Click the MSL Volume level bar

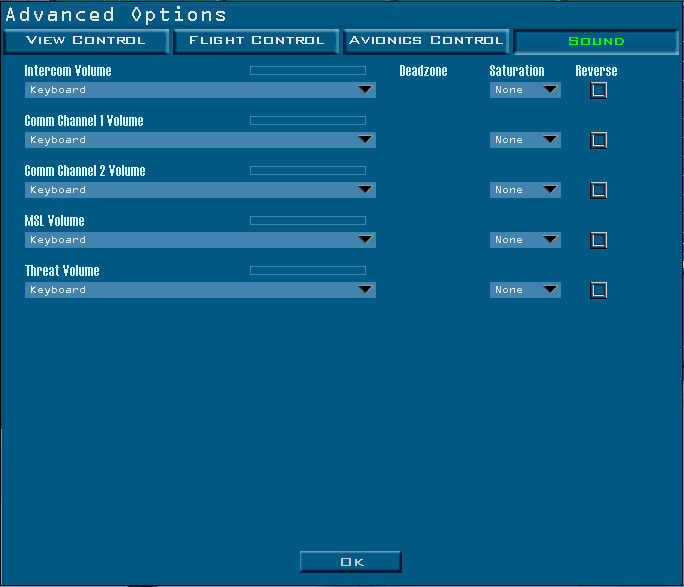point(307,221)
